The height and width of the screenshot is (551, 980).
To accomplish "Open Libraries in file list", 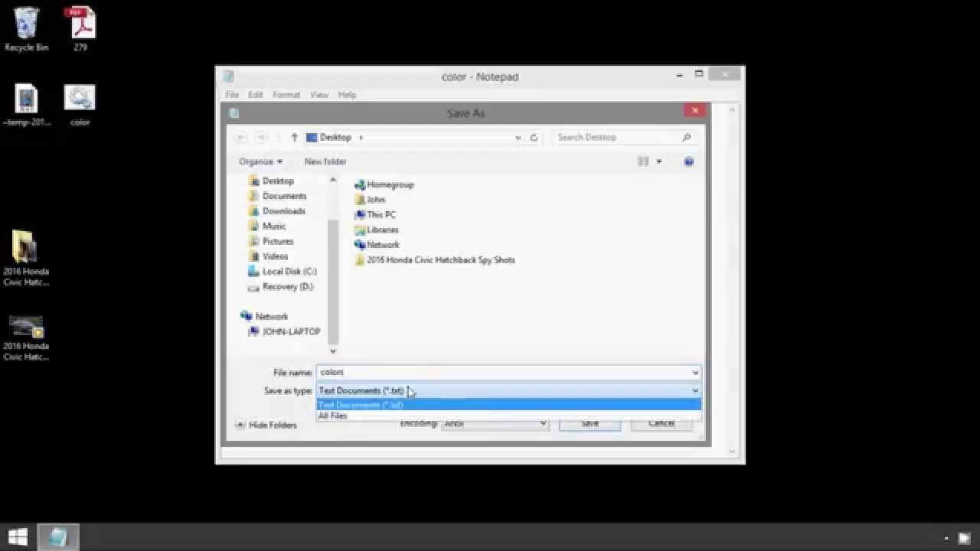I will (376, 230).
